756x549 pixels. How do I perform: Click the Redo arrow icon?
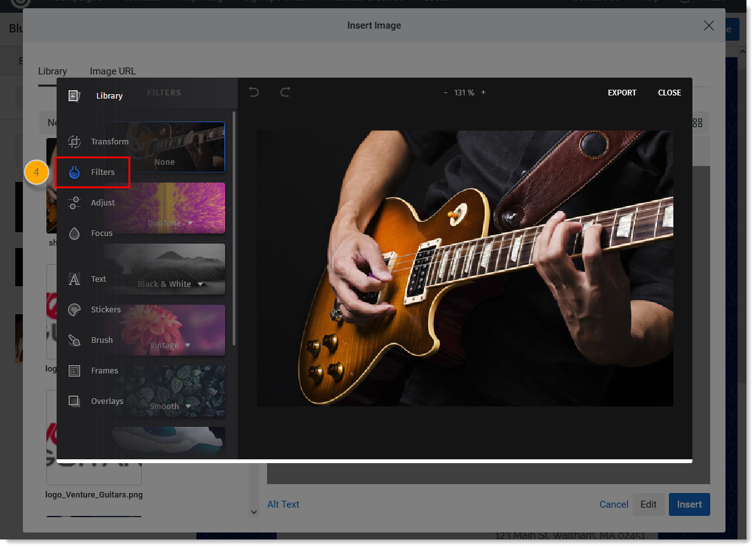coord(285,92)
